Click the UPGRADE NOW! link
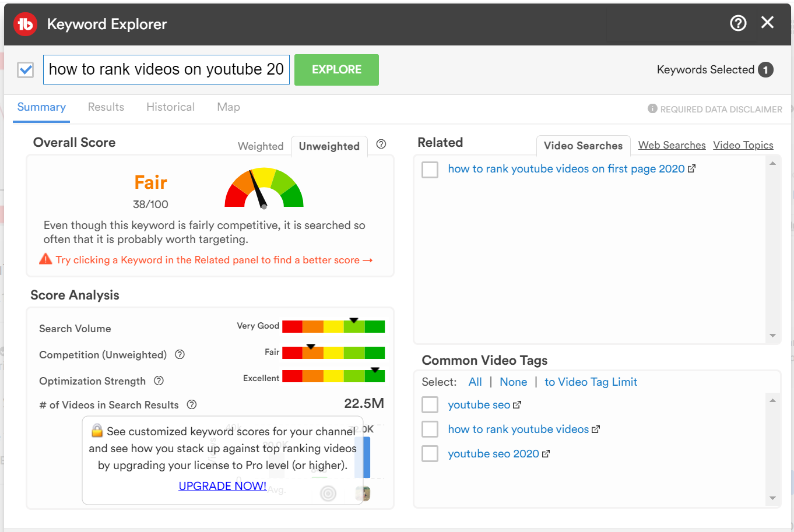Image resolution: width=794 pixels, height=532 pixels. click(222, 486)
